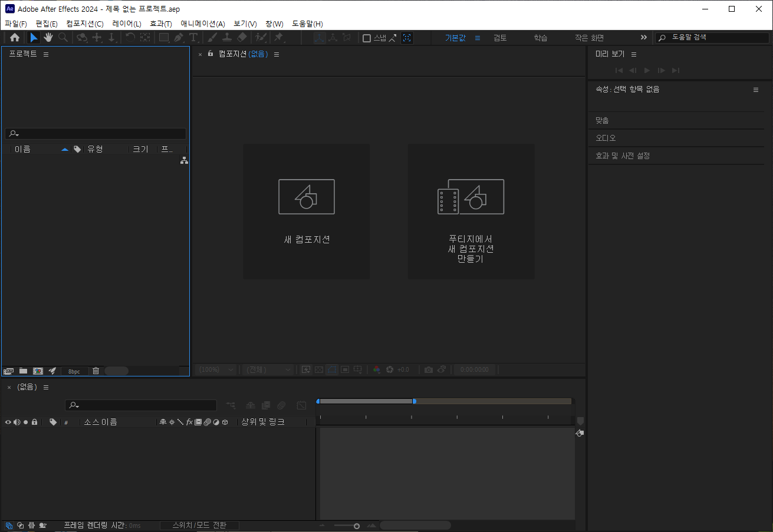The width and height of the screenshot is (773, 532).
Task: Open project flowchart view icon
Action: coord(184,160)
